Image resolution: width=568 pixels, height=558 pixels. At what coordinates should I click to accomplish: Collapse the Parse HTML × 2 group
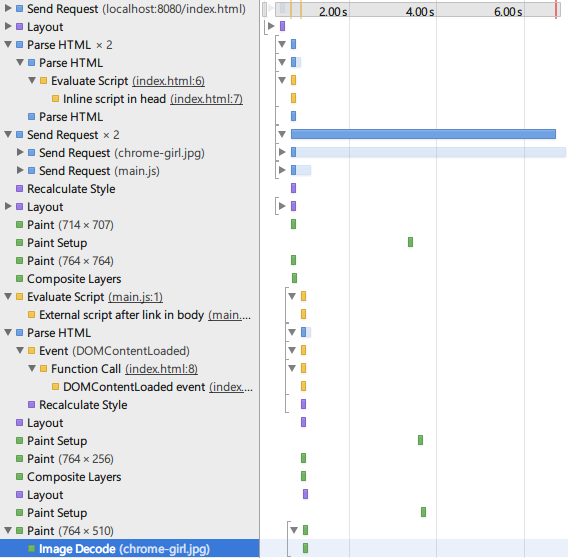pyautogui.click(x=8, y=44)
